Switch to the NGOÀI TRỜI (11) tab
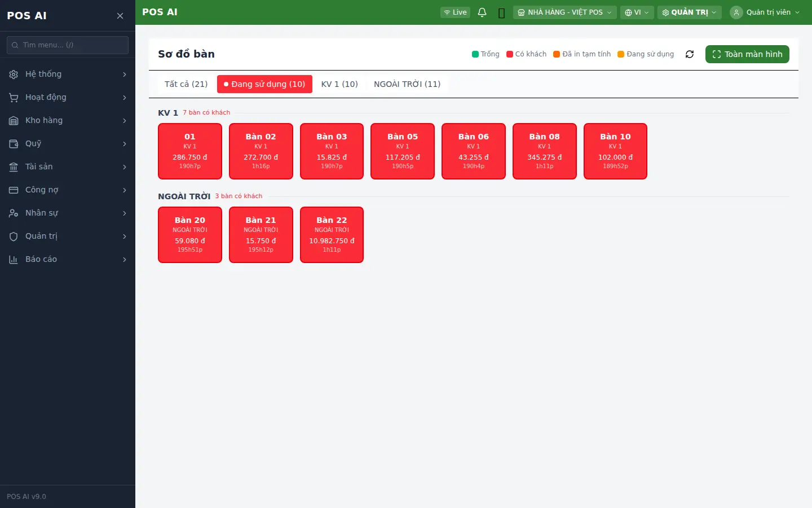Image resolution: width=812 pixels, height=508 pixels. pyautogui.click(x=407, y=84)
